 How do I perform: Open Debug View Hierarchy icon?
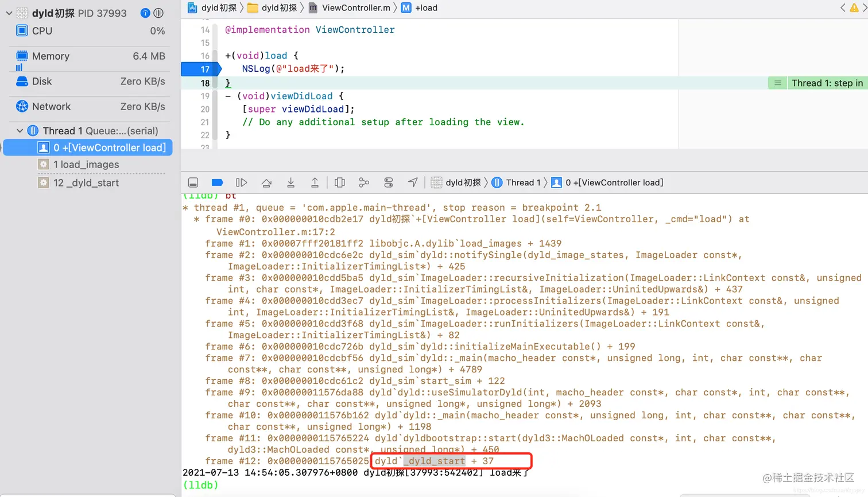pos(340,183)
